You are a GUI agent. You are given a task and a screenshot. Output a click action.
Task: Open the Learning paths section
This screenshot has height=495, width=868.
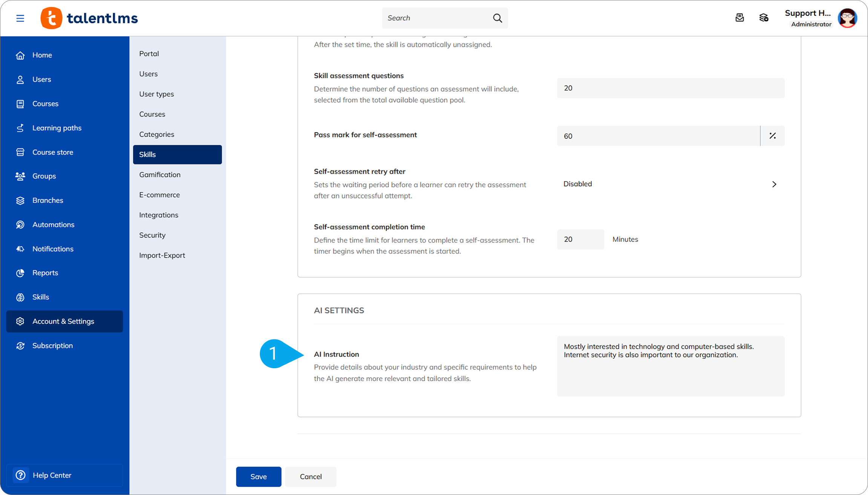pyautogui.click(x=57, y=128)
